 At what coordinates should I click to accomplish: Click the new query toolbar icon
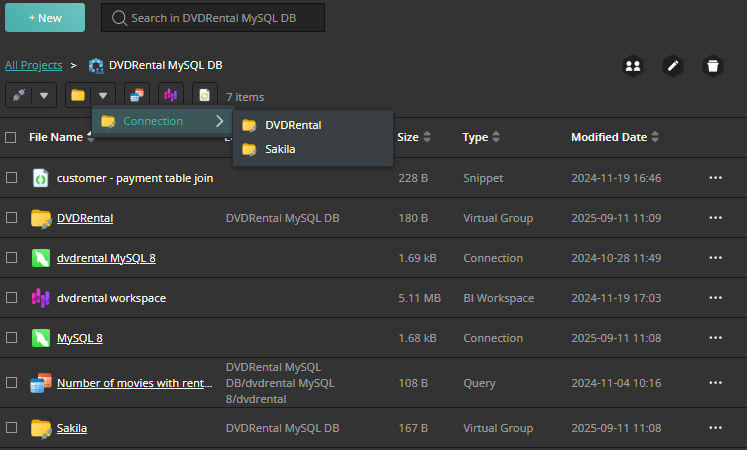point(137,96)
